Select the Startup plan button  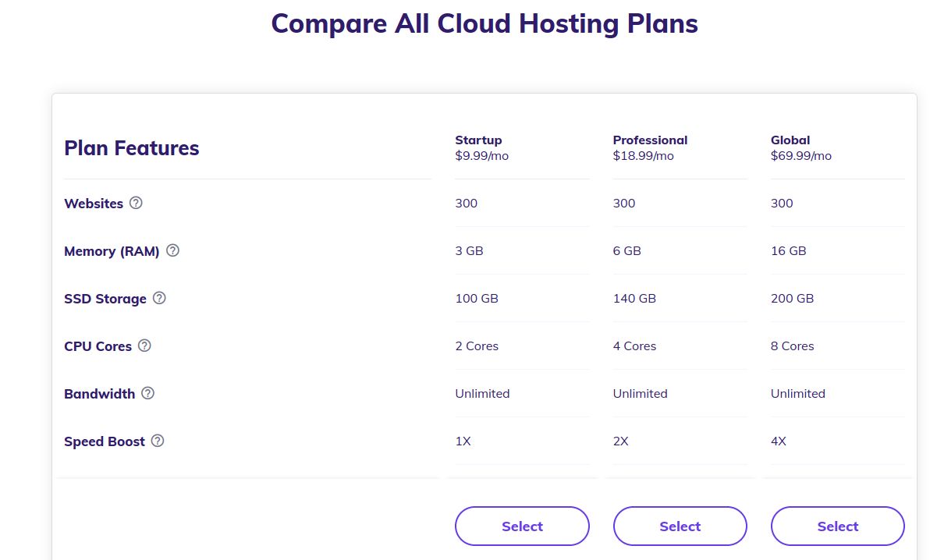[522, 526]
